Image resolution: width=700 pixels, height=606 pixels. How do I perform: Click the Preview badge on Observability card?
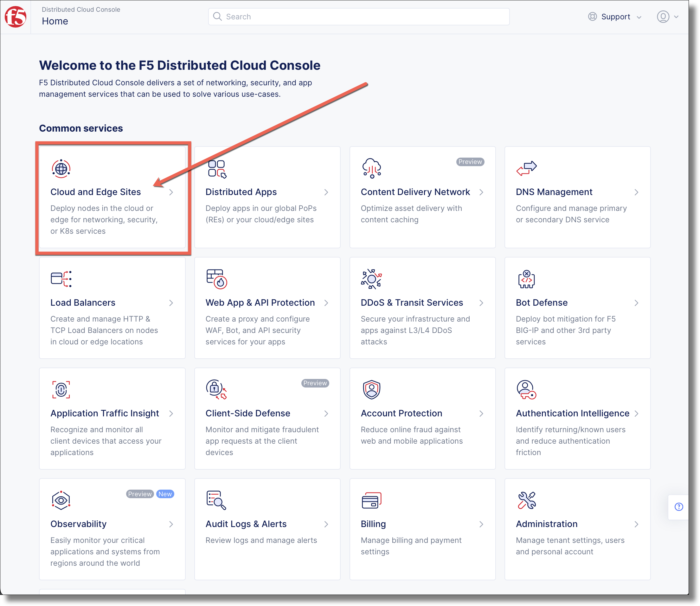click(x=140, y=494)
